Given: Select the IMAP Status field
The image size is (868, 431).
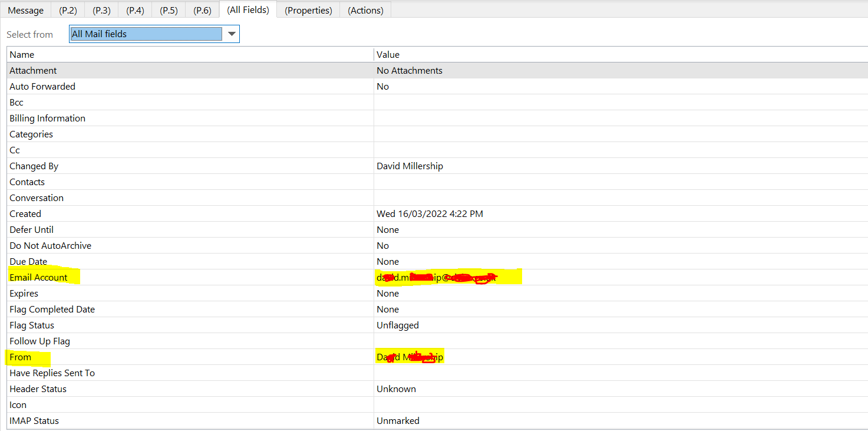Looking at the screenshot, I should (34, 420).
